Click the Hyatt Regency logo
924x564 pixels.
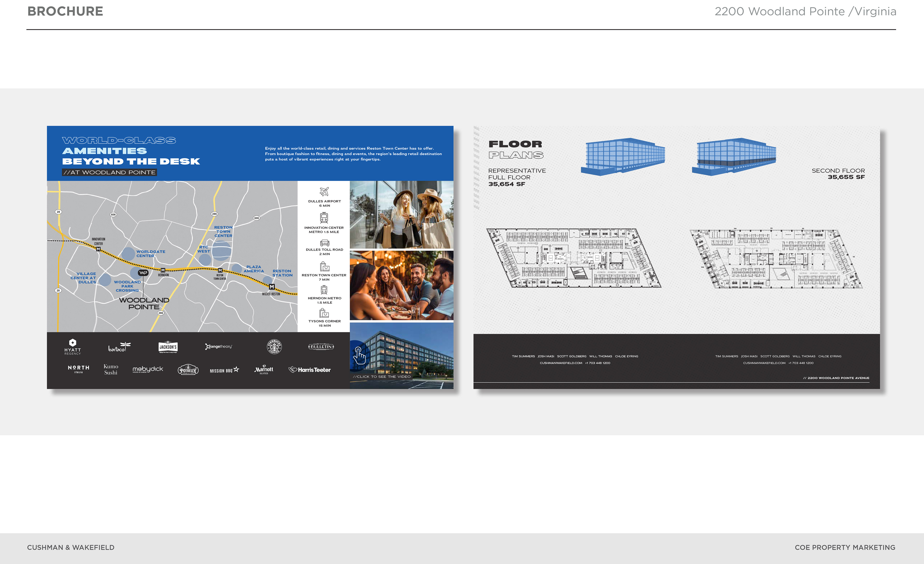click(x=73, y=346)
